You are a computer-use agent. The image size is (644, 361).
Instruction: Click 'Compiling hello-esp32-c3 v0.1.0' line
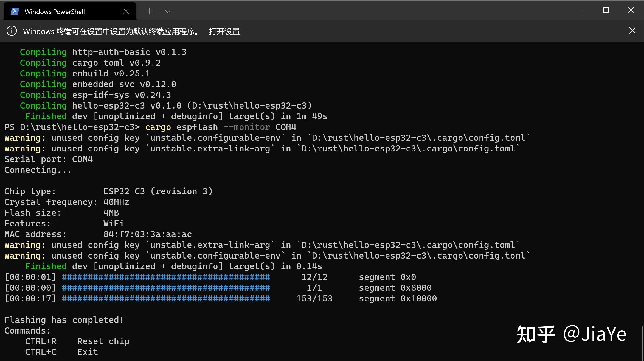tap(166, 105)
